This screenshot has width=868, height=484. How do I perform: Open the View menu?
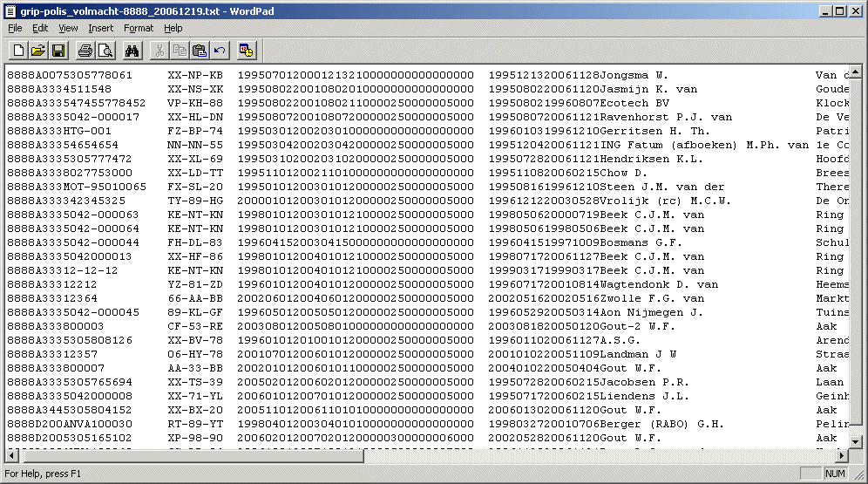click(68, 29)
